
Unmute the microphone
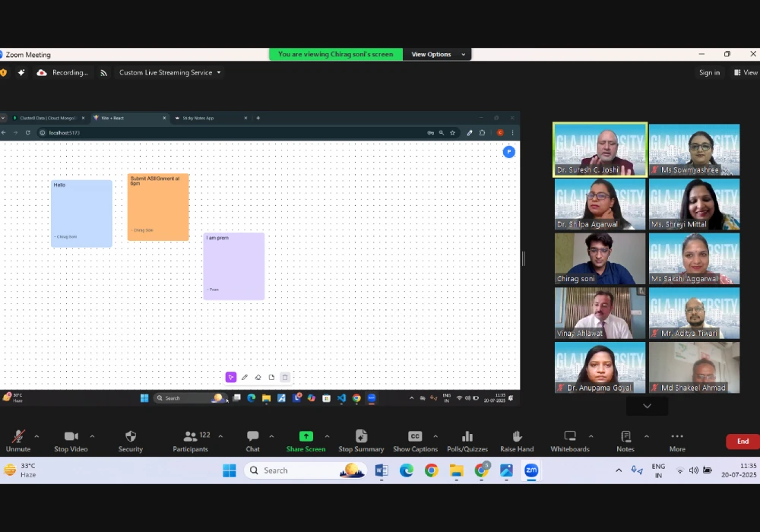(18, 436)
